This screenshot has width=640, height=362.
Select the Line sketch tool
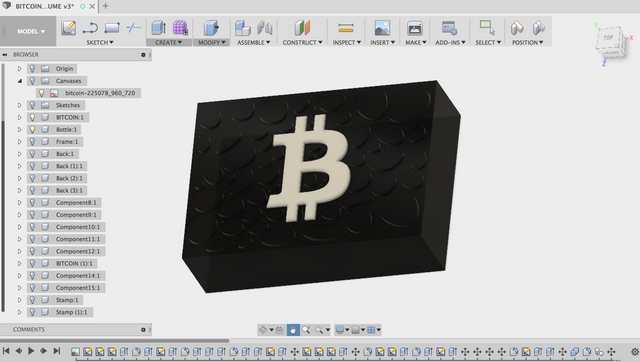[x=90, y=28]
